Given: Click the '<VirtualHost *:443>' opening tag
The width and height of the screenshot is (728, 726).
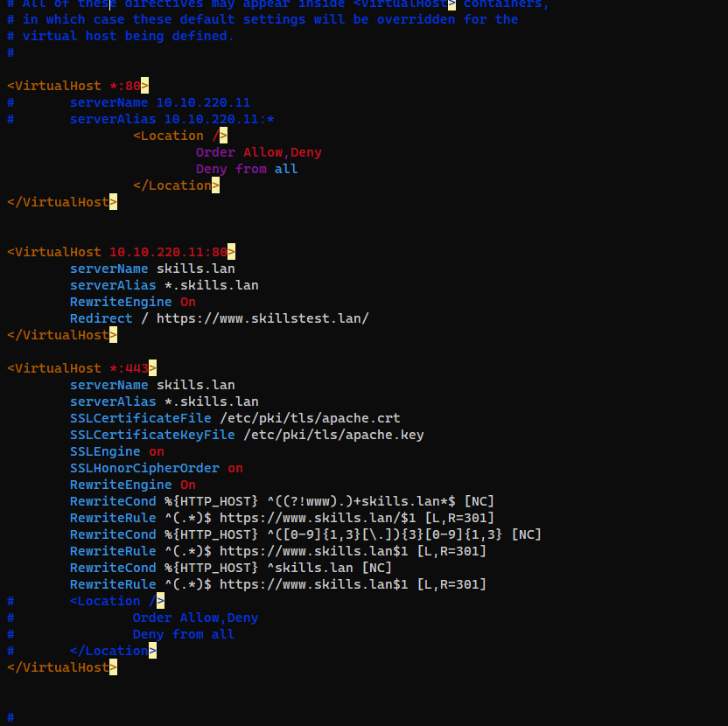Looking at the screenshot, I should [x=81, y=368].
